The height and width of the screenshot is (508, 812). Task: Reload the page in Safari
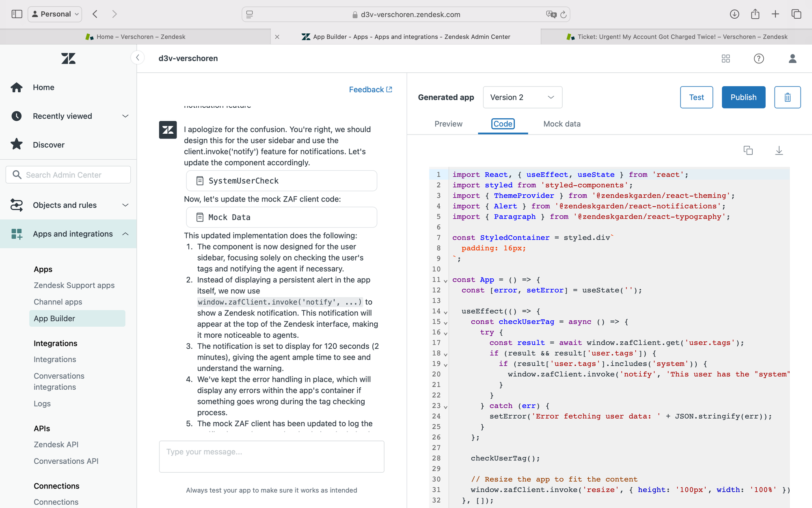click(x=563, y=15)
